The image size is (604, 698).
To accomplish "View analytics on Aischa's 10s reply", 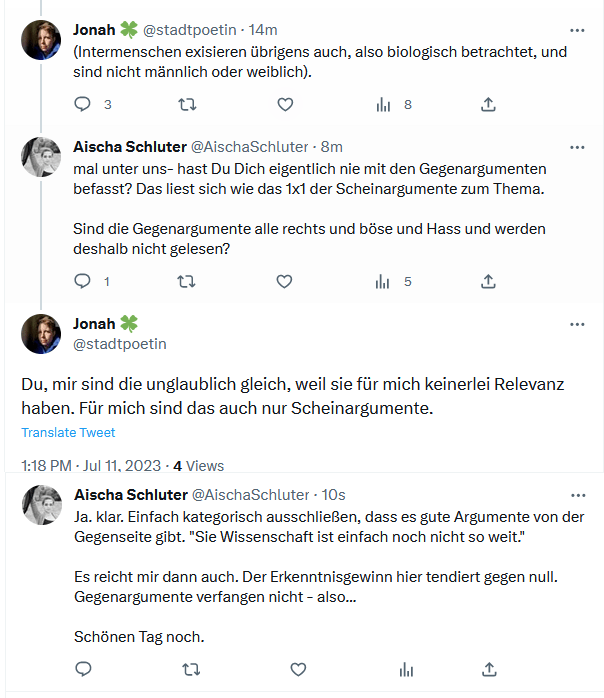I will pos(406,669).
